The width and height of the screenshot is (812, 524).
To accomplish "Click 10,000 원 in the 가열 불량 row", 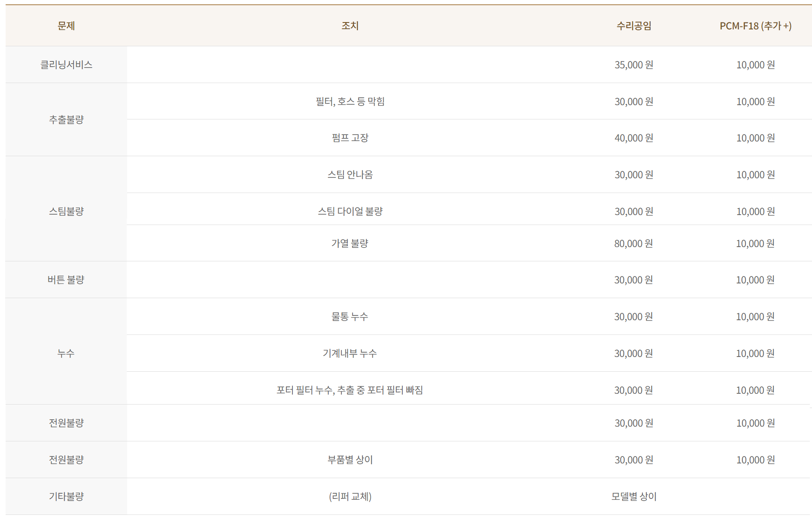I will coord(755,244).
